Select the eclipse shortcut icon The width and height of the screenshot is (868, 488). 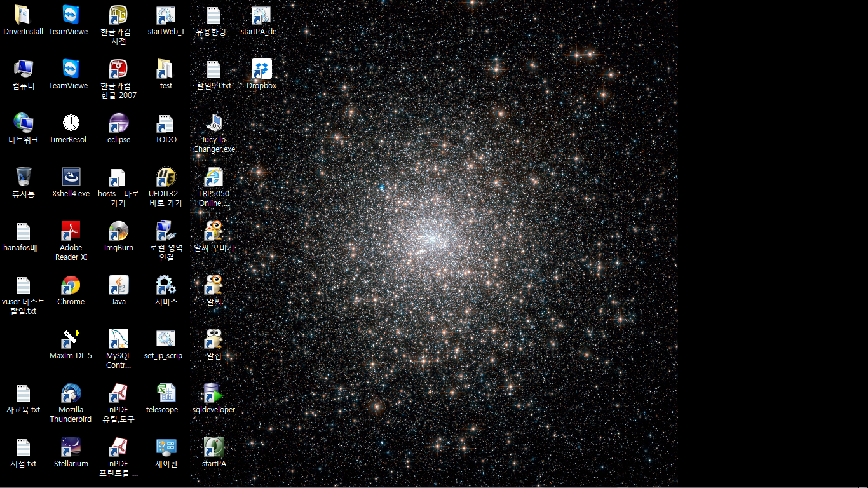(x=119, y=123)
